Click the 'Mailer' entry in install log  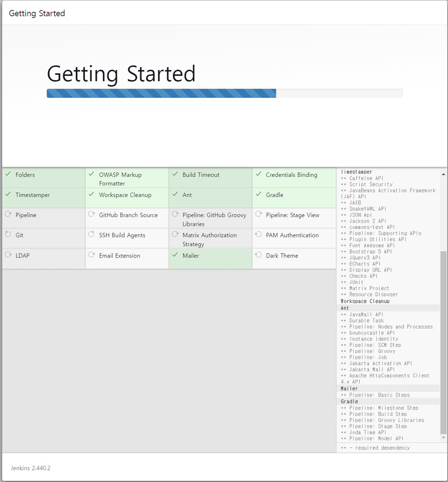(x=349, y=389)
